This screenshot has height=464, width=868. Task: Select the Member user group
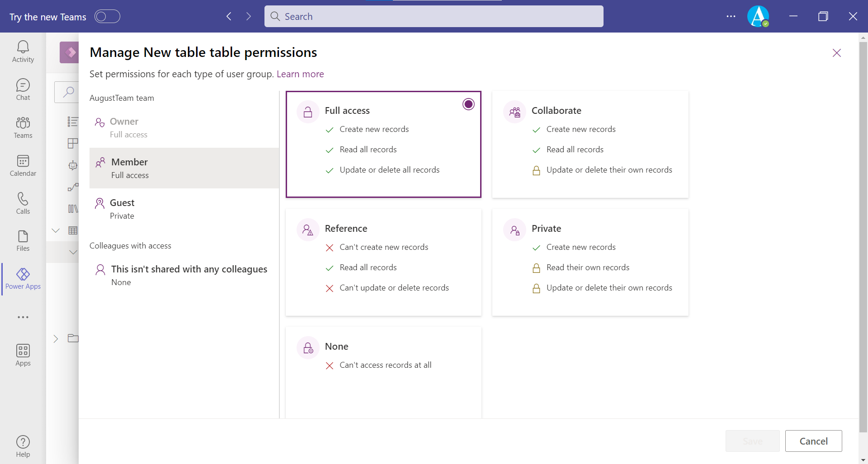tap(184, 168)
